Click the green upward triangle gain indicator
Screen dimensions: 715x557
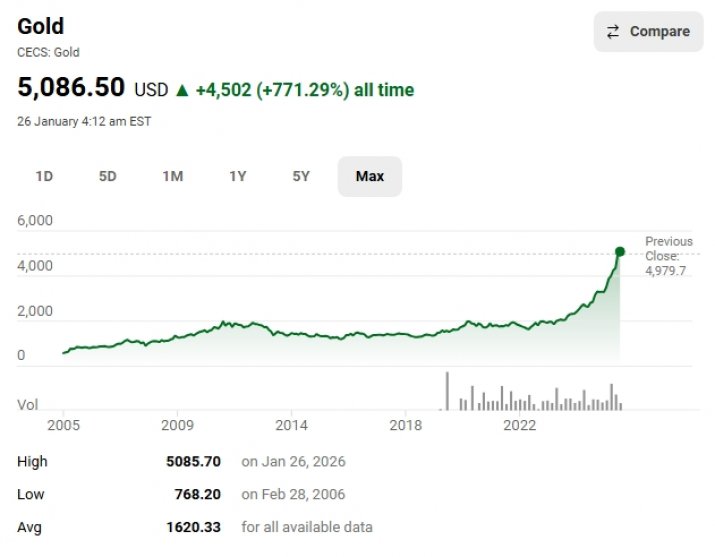pyautogui.click(x=182, y=90)
